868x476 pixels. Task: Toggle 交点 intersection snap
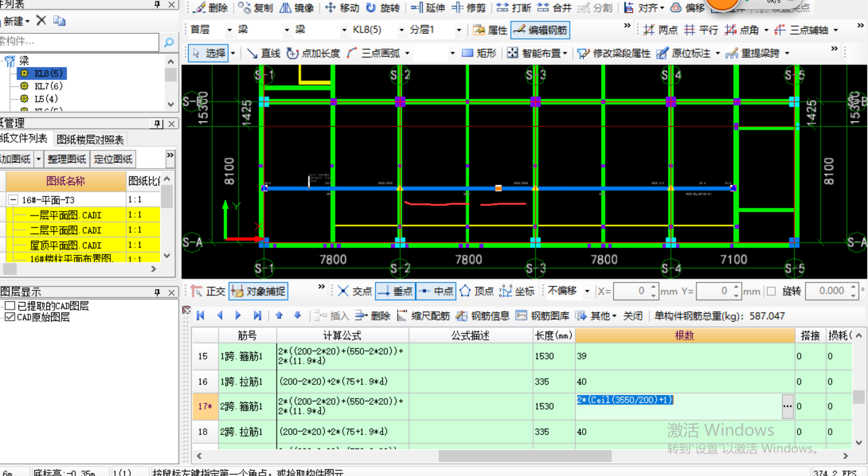pyautogui.click(x=355, y=291)
